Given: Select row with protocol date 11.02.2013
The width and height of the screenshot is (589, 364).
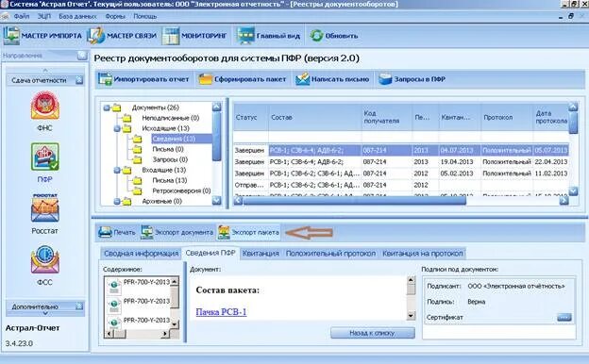Looking at the screenshot, I should [401, 174].
